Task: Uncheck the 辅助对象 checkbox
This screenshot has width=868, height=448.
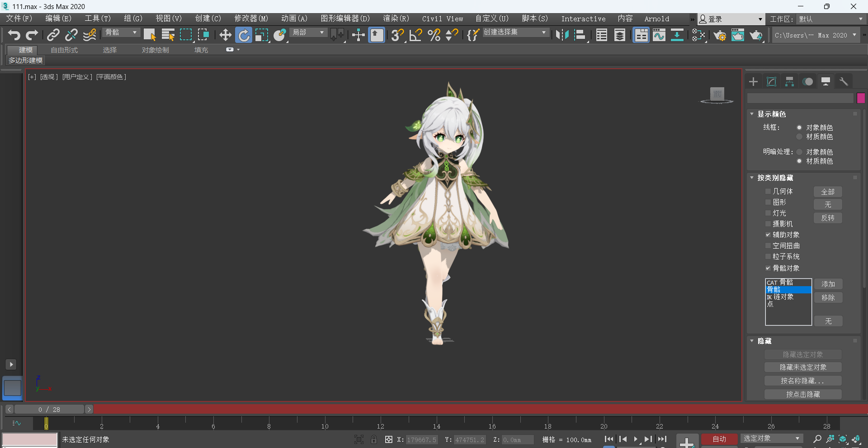Action: pos(768,235)
